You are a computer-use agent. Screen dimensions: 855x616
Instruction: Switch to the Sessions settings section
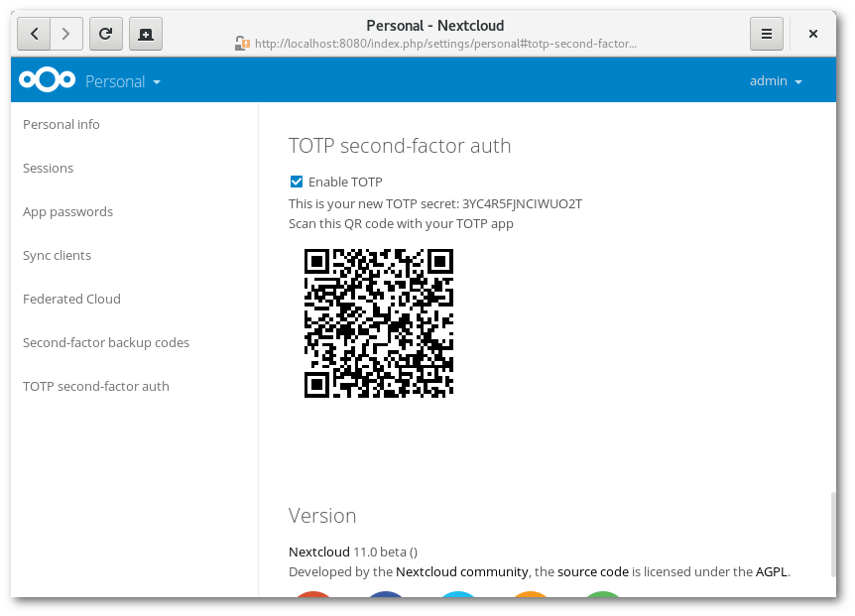coord(48,168)
